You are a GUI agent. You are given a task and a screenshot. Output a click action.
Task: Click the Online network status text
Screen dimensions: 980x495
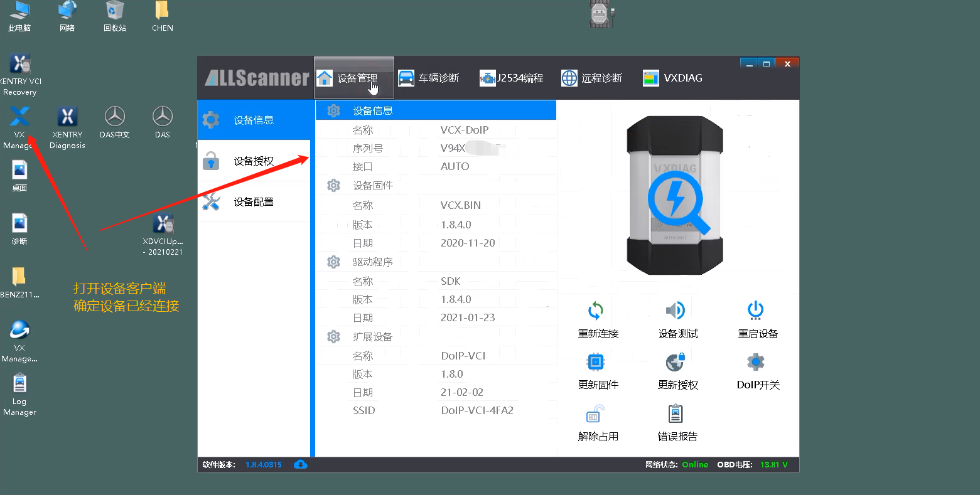[695, 465]
